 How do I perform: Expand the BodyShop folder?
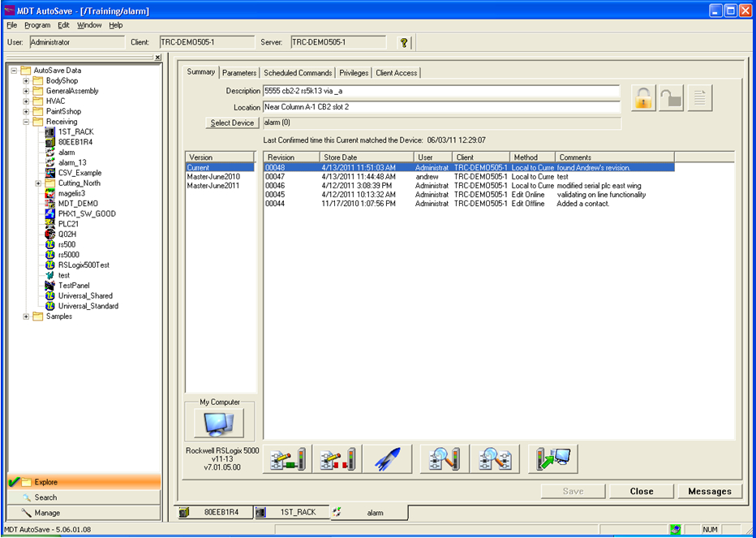pos(26,80)
